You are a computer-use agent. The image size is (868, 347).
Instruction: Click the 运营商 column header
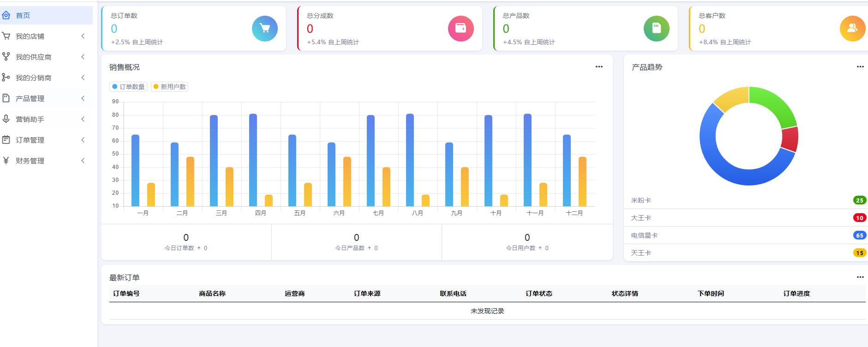tap(294, 293)
